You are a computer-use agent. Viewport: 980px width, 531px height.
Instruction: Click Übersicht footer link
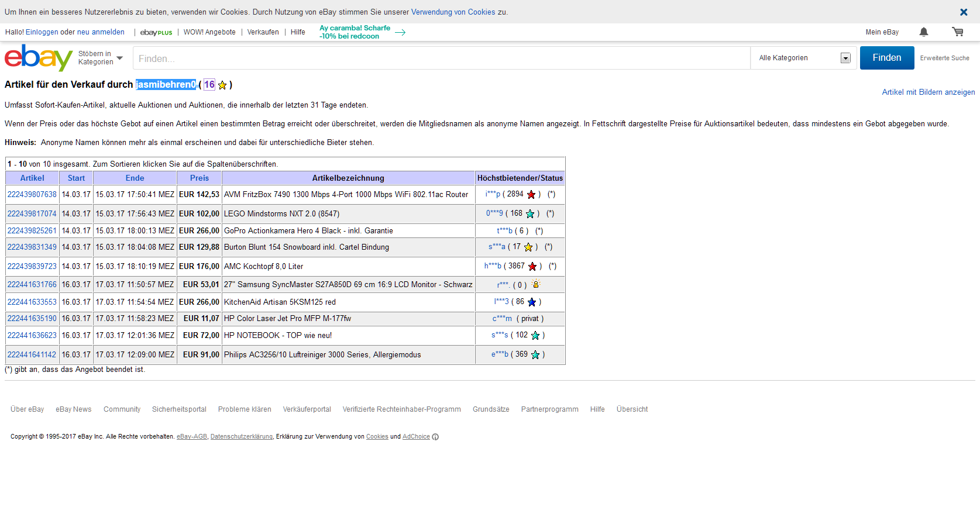click(632, 409)
